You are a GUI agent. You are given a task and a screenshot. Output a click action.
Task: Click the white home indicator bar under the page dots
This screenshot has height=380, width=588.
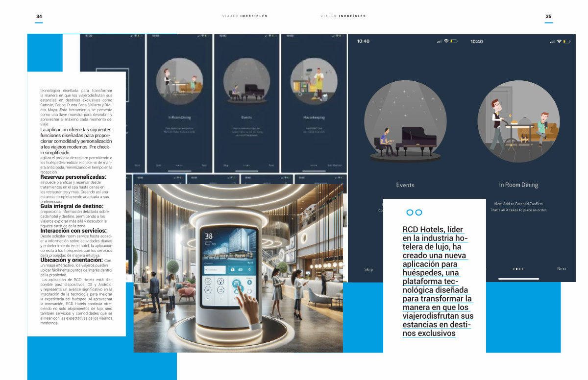[x=518, y=279]
